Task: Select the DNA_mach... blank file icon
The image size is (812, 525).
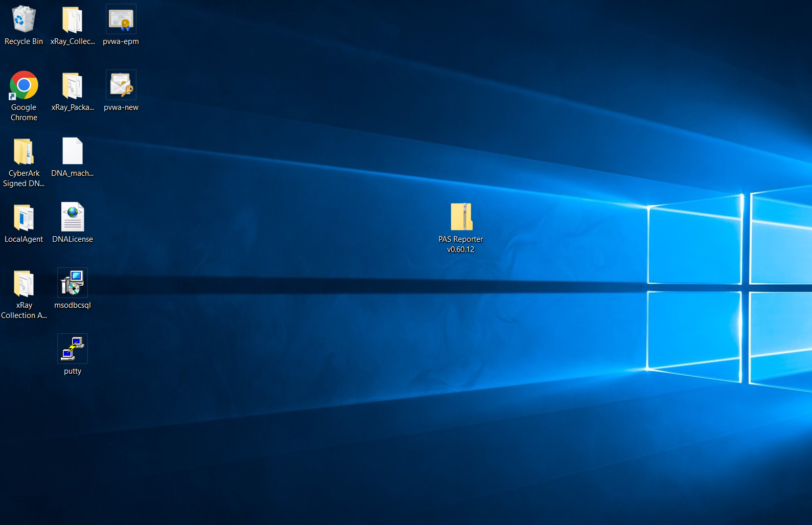Action: coord(72,151)
